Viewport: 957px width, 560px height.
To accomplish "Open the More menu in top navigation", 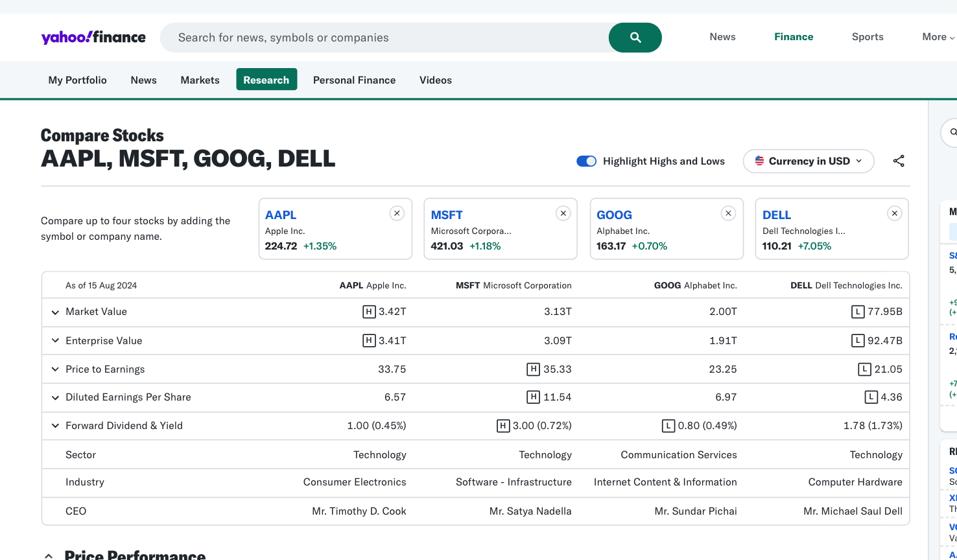I will click(x=938, y=37).
